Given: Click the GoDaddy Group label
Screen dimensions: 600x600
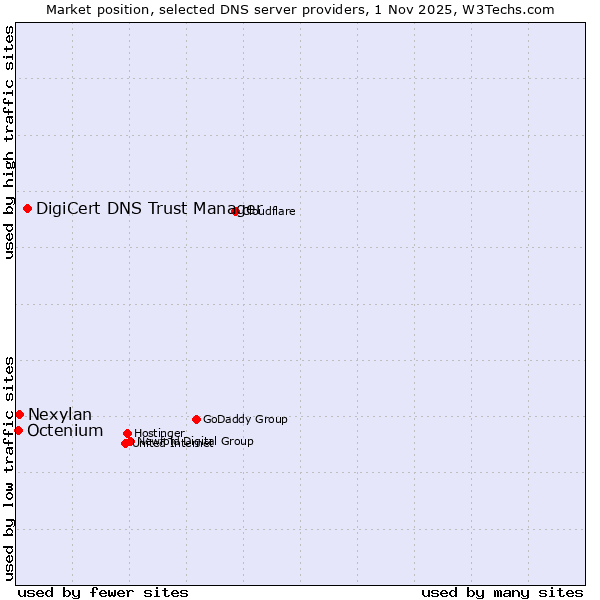Looking at the screenshot, I should point(245,420).
